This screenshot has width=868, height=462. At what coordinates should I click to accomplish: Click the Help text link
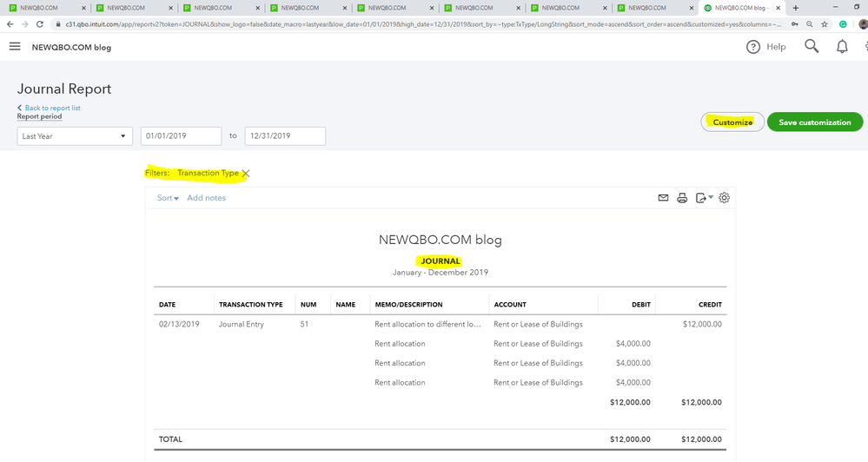click(x=776, y=47)
